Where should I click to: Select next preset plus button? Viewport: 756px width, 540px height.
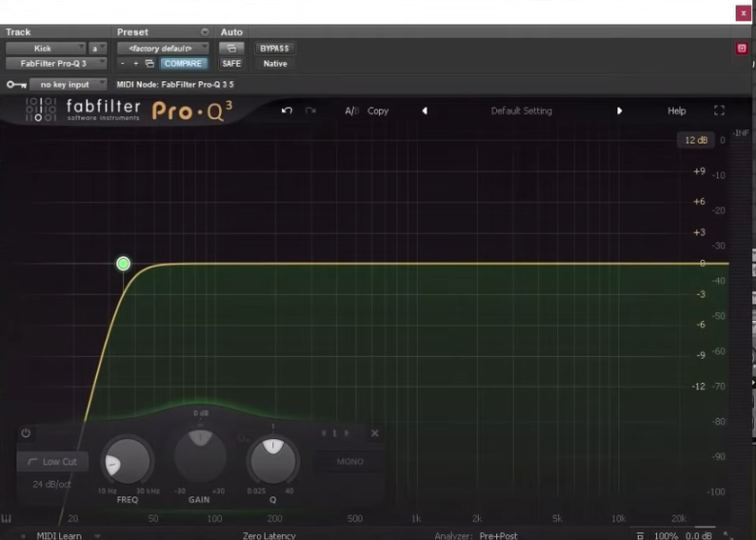tap(136, 64)
